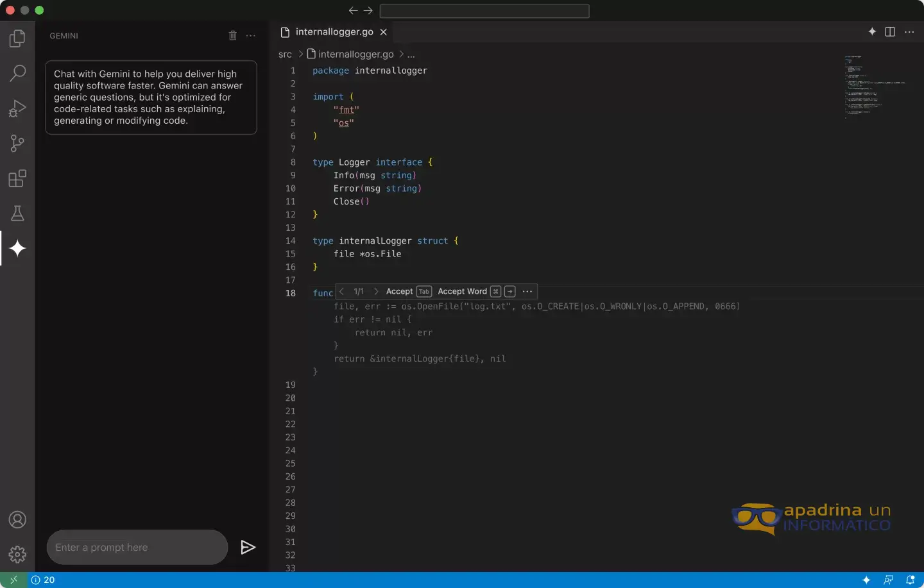Viewport: 924px width, 588px height.
Task: Open the Explorer view in activity bar
Action: point(17,38)
